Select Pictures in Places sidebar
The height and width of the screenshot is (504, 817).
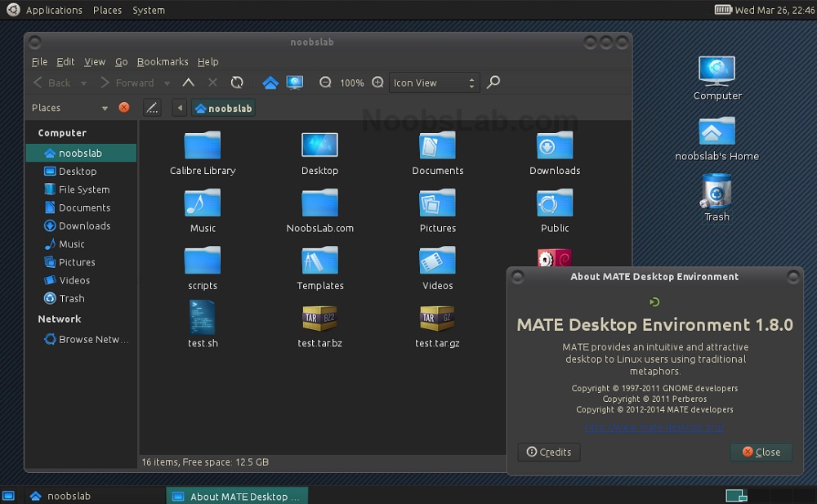point(81,262)
